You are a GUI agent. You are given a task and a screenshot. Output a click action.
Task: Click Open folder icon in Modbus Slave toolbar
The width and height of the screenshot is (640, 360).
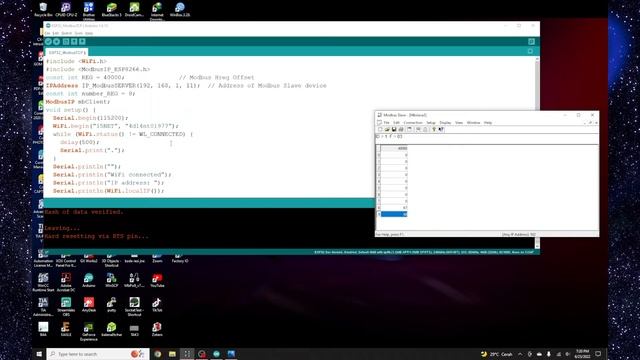click(x=387, y=129)
